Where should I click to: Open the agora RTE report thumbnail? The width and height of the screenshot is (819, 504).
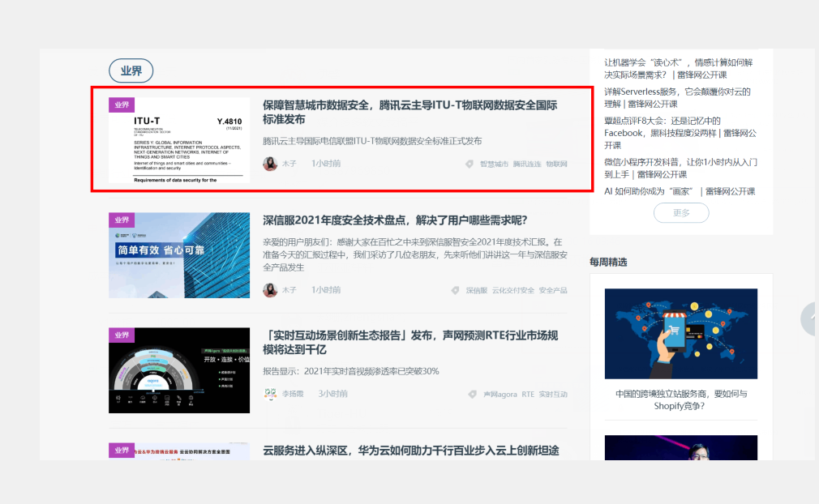pos(179,370)
